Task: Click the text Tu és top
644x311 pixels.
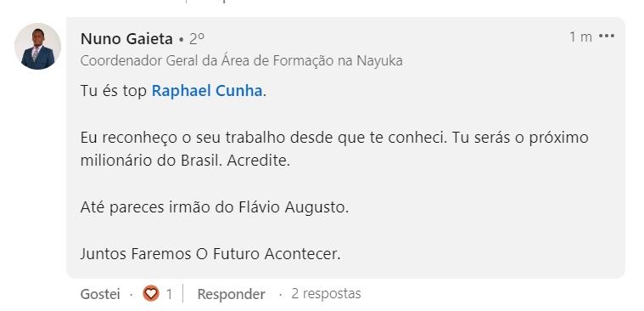Action: [114, 91]
